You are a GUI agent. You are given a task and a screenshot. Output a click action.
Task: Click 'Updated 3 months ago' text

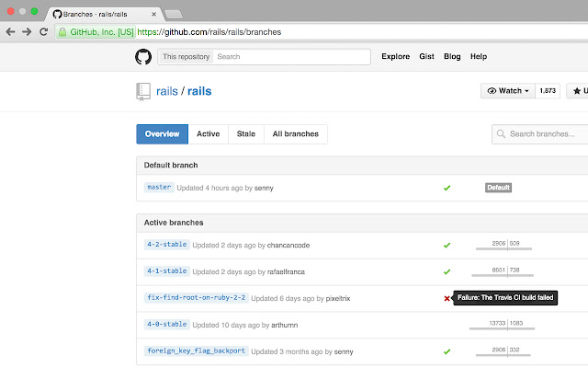tap(287, 351)
